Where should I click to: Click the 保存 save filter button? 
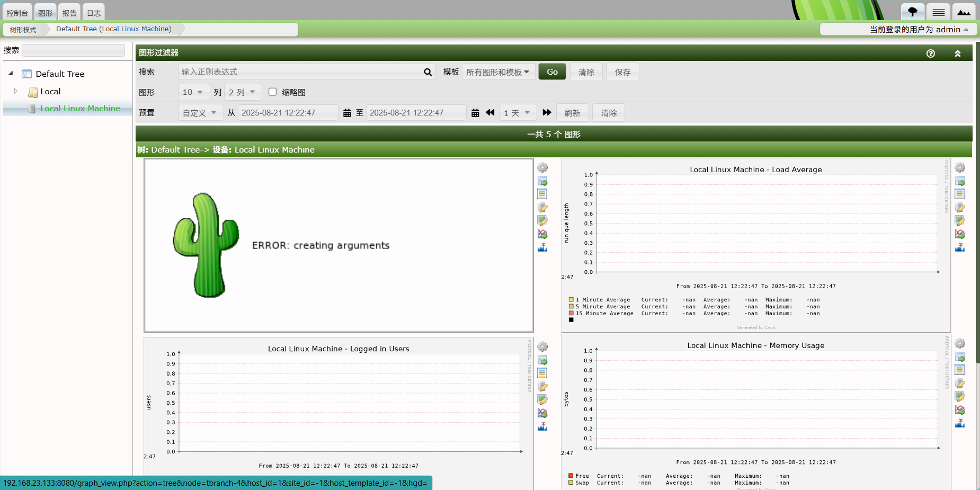click(623, 72)
